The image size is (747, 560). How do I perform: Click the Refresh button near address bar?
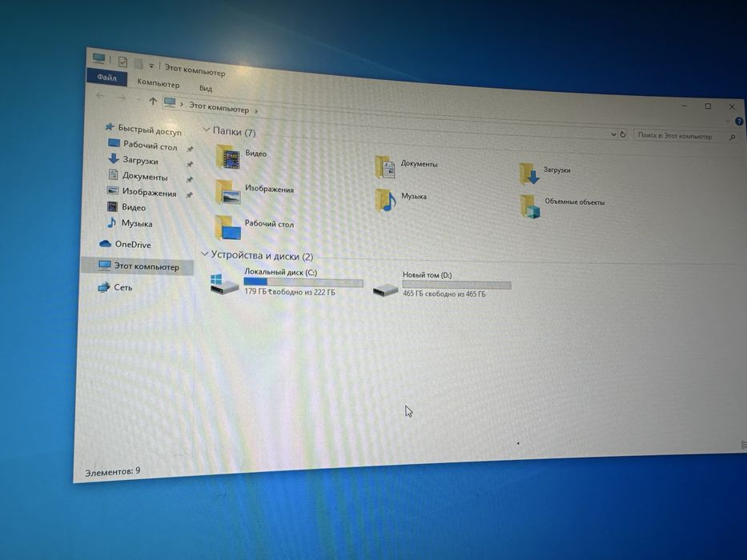point(623,134)
